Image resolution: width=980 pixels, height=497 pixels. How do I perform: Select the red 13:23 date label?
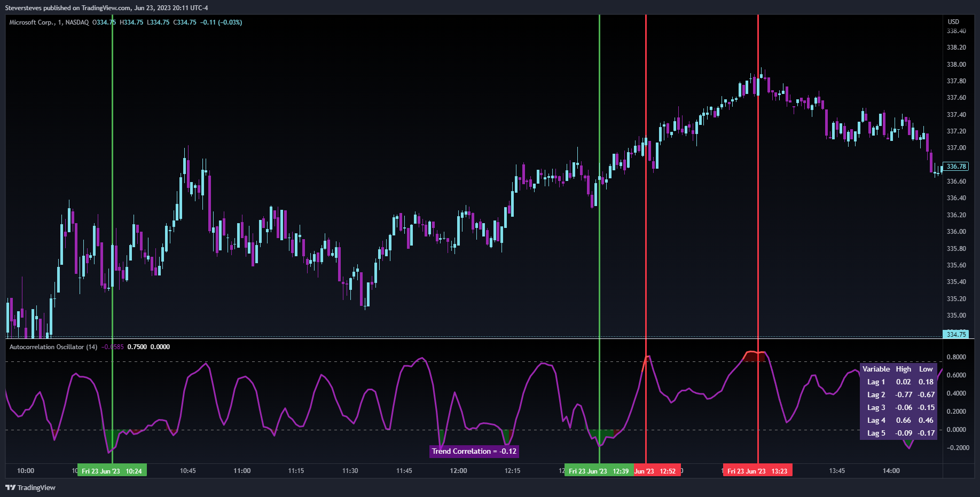pyautogui.click(x=758, y=471)
